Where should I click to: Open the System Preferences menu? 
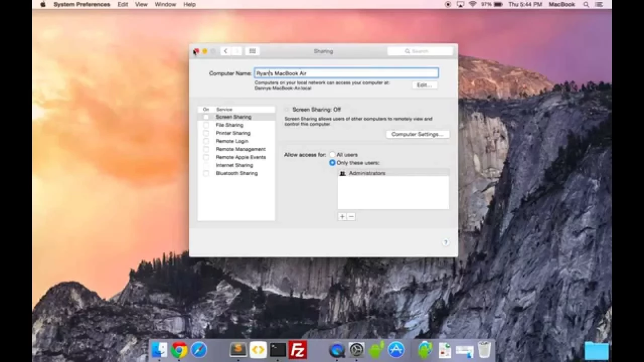[x=82, y=5]
